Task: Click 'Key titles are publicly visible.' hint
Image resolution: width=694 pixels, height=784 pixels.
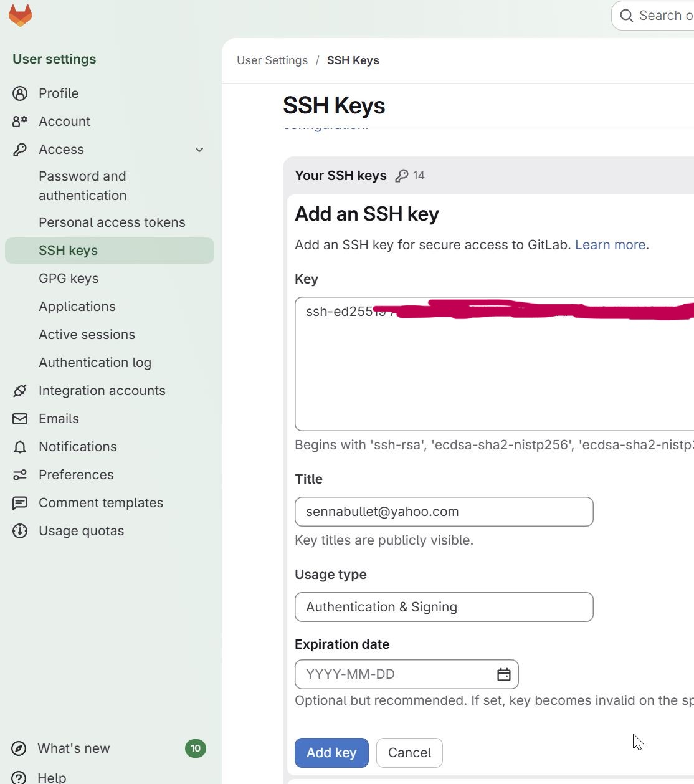Action: 384,540
